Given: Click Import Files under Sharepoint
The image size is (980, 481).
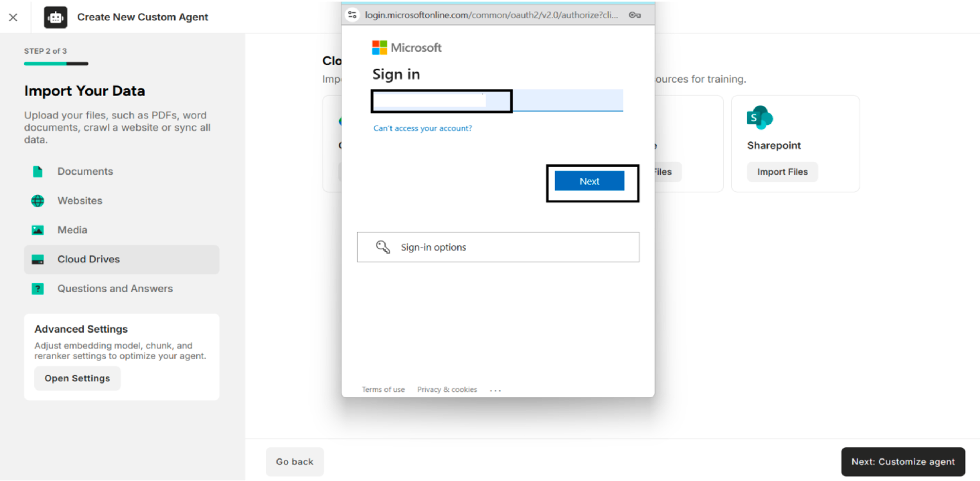Looking at the screenshot, I should (782, 172).
